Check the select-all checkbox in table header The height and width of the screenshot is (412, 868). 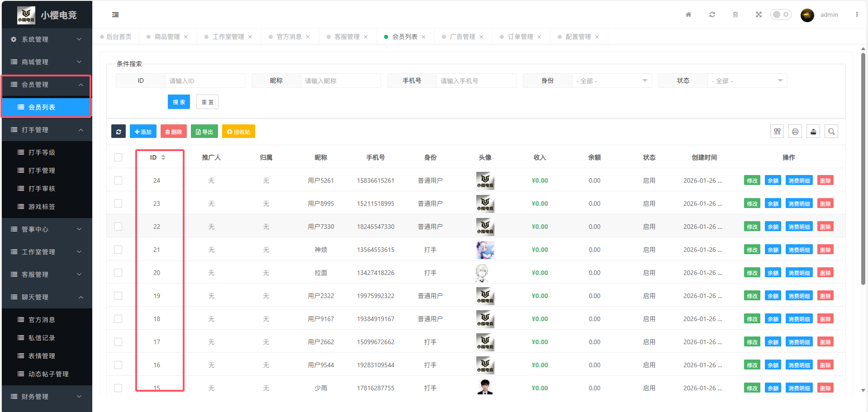tap(118, 157)
